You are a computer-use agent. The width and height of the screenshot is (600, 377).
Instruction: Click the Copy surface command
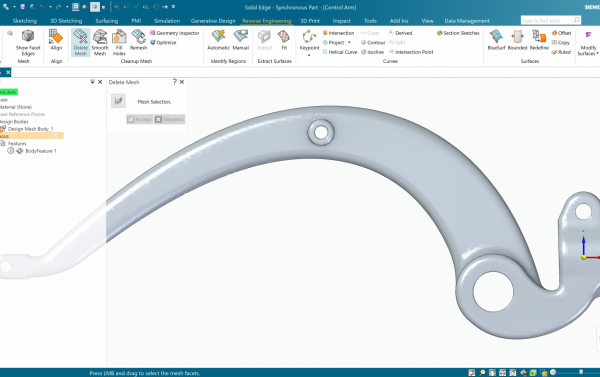[x=561, y=42]
